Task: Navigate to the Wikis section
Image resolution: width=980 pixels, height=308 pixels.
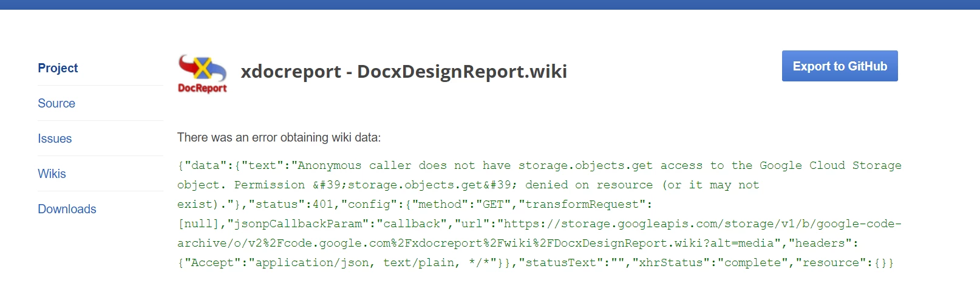Action: [x=52, y=174]
